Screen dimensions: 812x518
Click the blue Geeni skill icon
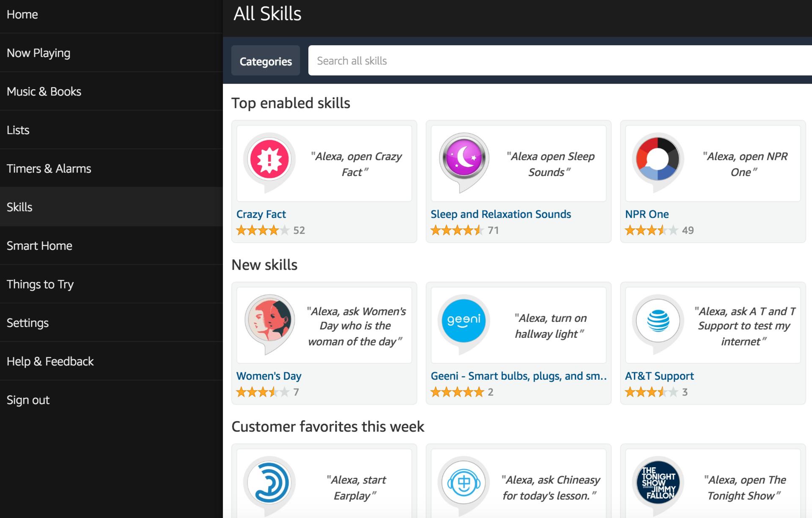coord(464,320)
